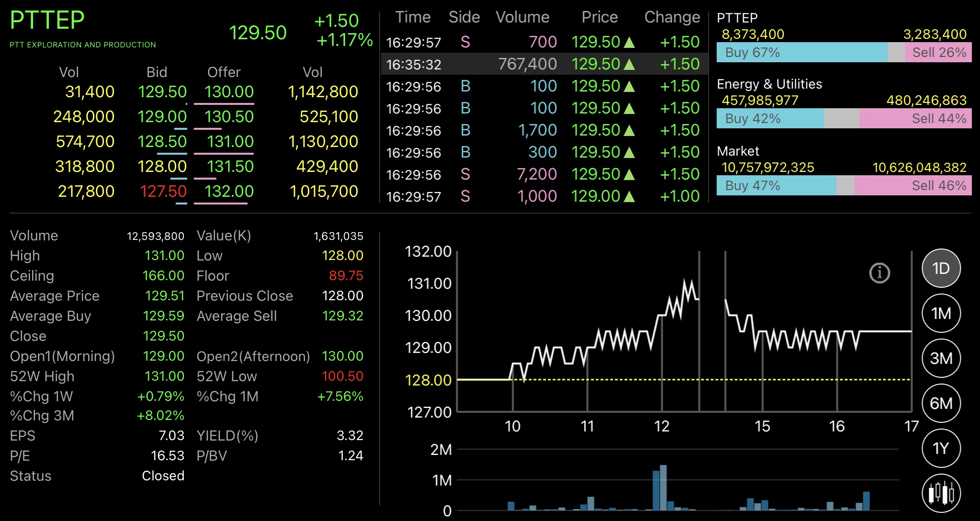Click the Status value Closed
Viewport: 980px width, 521px height.
[x=163, y=476]
